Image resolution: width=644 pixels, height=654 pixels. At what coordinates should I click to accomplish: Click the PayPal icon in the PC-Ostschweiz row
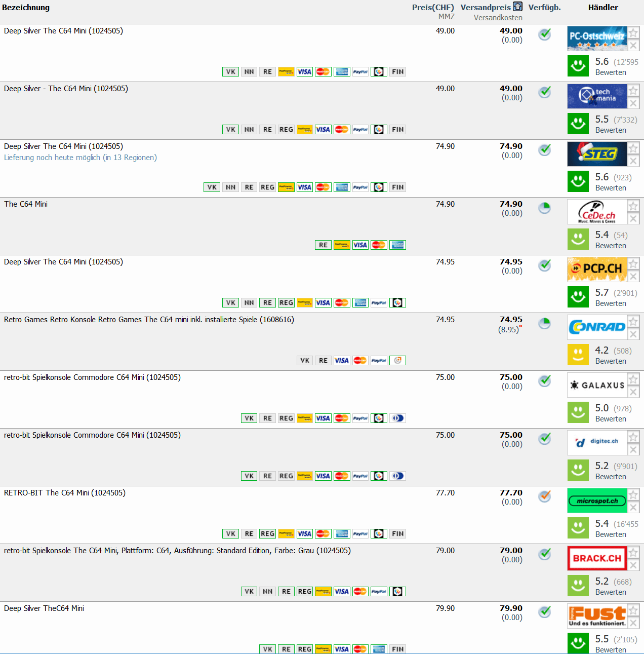pos(360,72)
